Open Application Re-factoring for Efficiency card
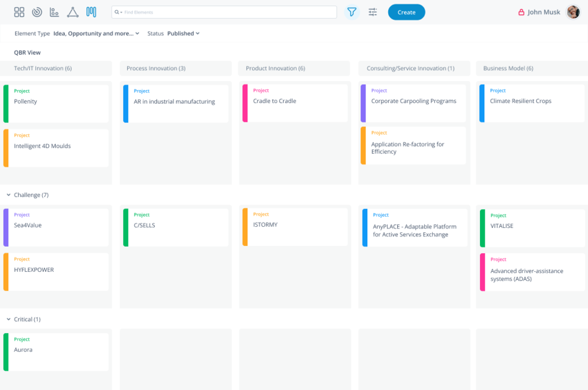588x390 pixels. [x=413, y=145]
